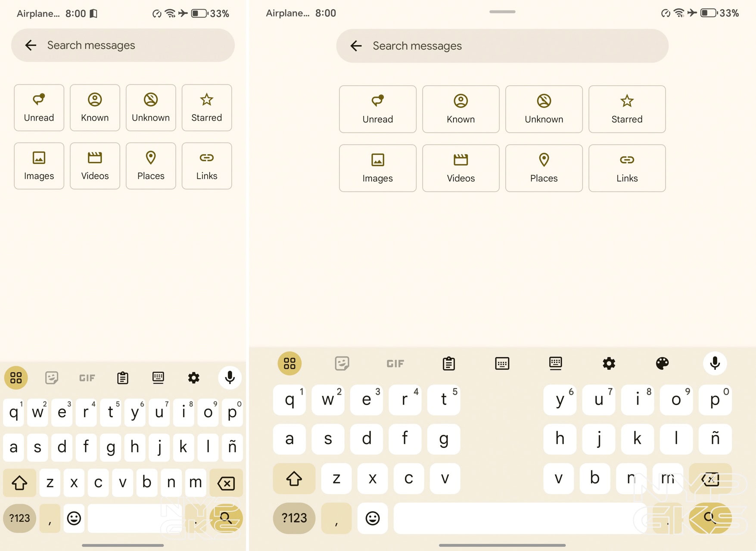
Task: Open clipboard on the left keyboard toolbar
Action: click(x=123, y=378)
